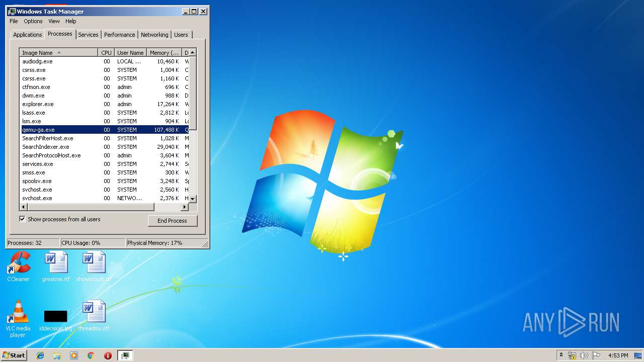This screenshot has height=362, width=644.
Task: Click process list scroll down arrow
Action: pos(193,199)
